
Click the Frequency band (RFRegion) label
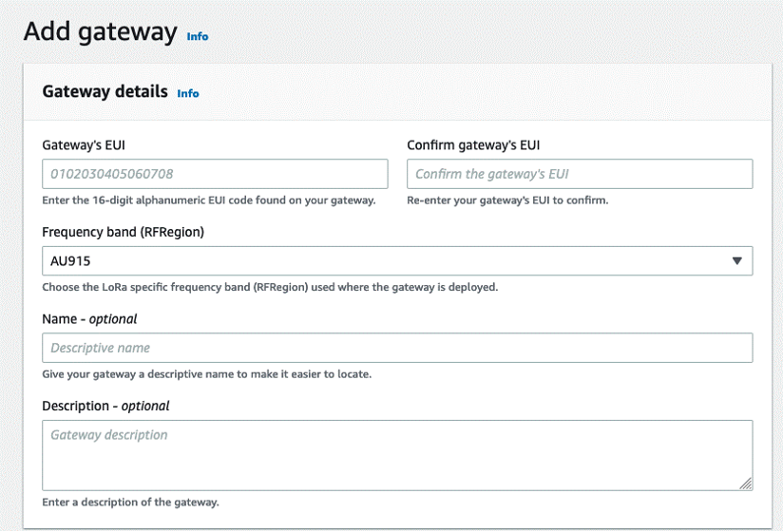[124, 232]
